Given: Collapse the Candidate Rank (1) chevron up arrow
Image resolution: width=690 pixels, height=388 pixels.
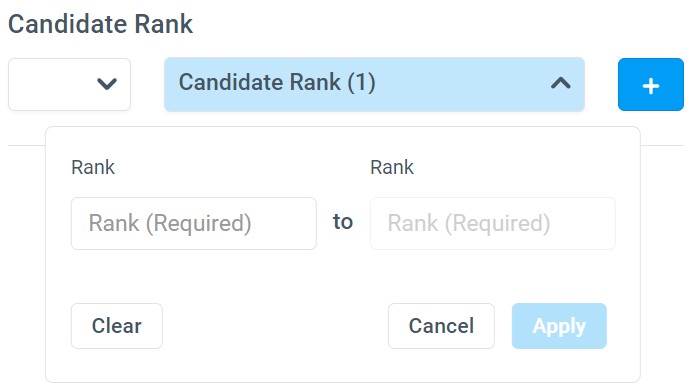Looking at the screenshot, I should click(561, 83).
